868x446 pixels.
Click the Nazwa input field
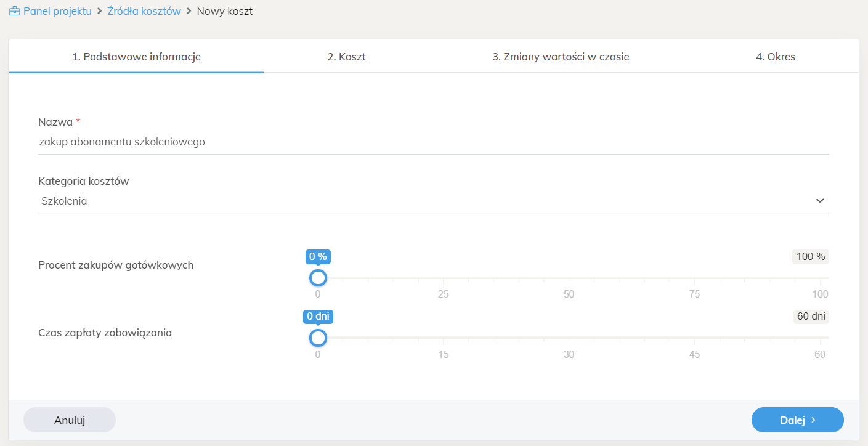pyautogui.click(x=434, y=142)
